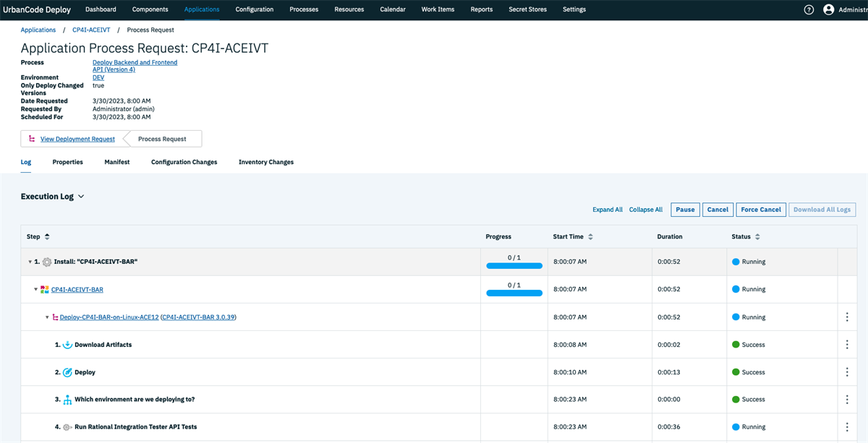Collapse the Deploy-CP4I-BAR-on-Linux-ACE12 process
The image size is (868, 443).
47,317
